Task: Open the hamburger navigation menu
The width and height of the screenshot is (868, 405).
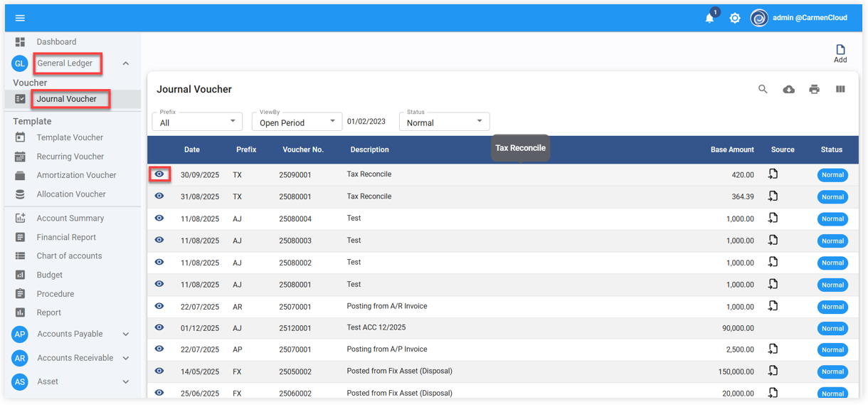Action: 20,18
